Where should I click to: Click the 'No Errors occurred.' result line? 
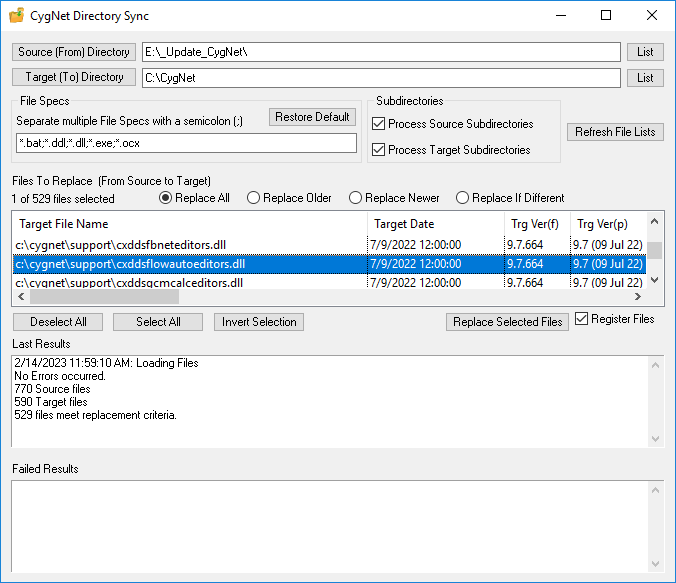point(60,376)
